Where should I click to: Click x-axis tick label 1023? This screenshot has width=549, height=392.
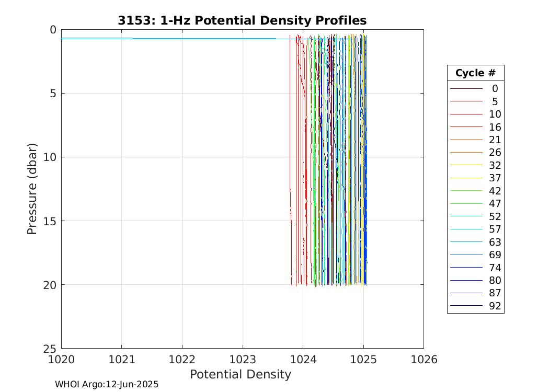pos(243,360)
